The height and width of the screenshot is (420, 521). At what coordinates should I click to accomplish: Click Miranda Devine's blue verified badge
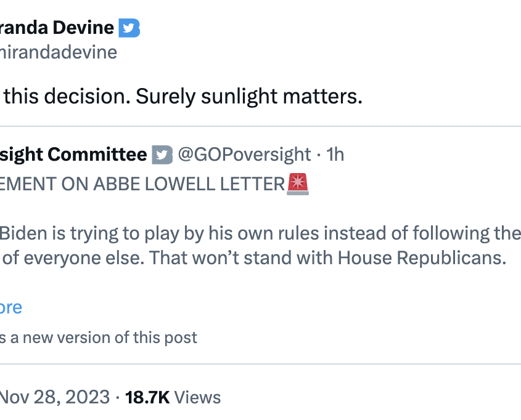pos(129,28)
